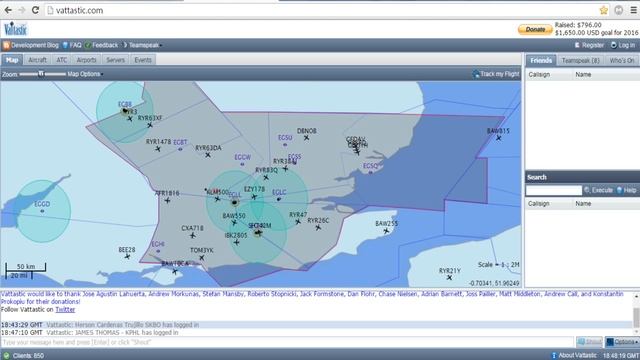Screen dimensions: 640x360
Task: Open the About Vattastic link
Action: coord(573,356)
